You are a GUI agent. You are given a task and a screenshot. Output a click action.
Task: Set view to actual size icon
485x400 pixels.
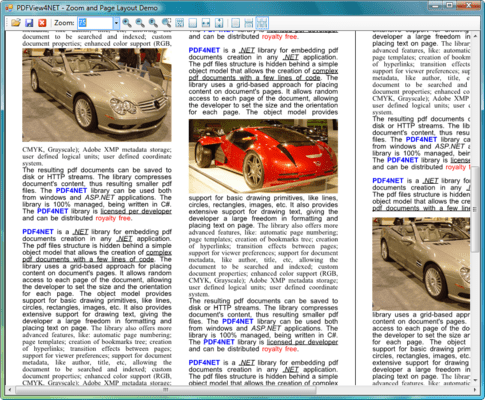tap(179, 23)
